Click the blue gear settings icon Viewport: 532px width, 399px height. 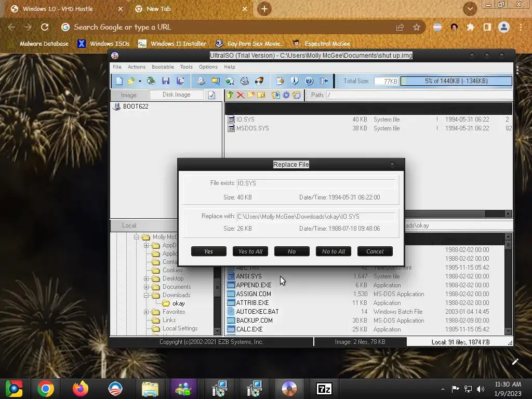286,95
